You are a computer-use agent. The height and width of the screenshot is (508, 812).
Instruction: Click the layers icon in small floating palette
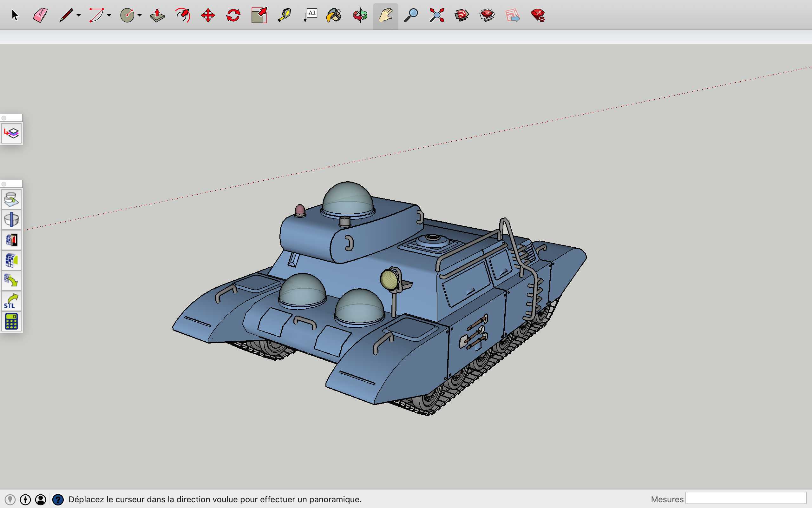click(x=11, y=133)
